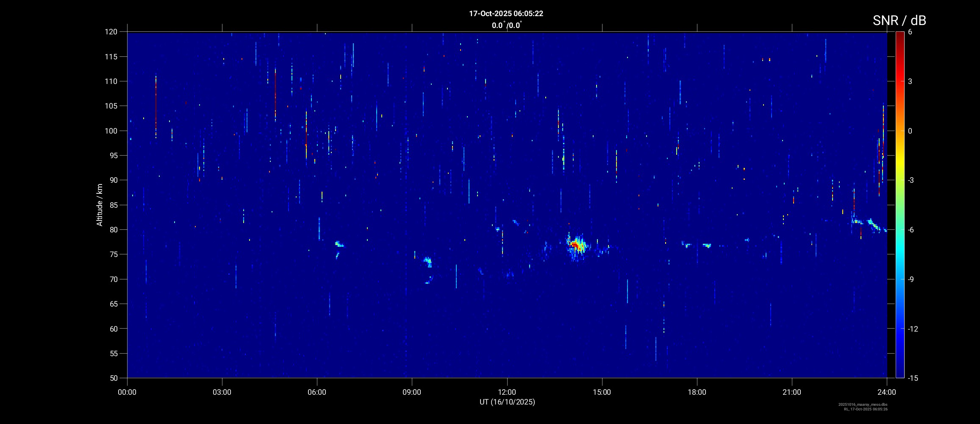Click the 120 altitude tick label
Screen dimensions: 980x424
111,32
